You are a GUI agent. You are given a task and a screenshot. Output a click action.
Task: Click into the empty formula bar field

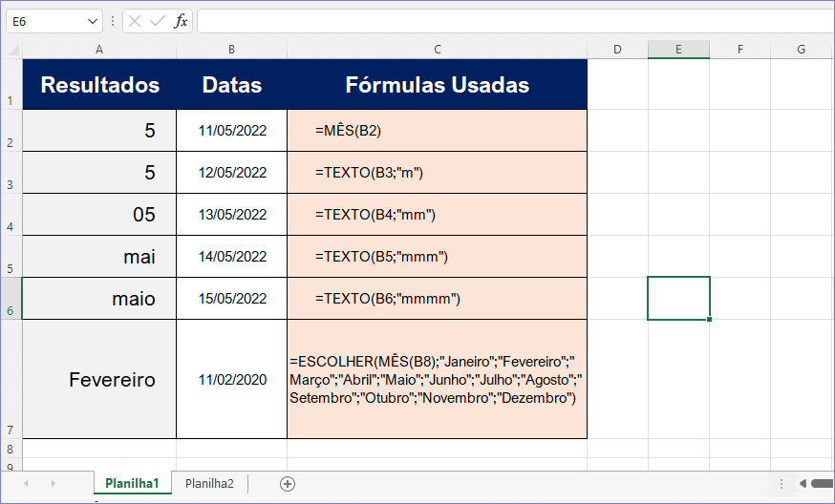tap(514, 21)
